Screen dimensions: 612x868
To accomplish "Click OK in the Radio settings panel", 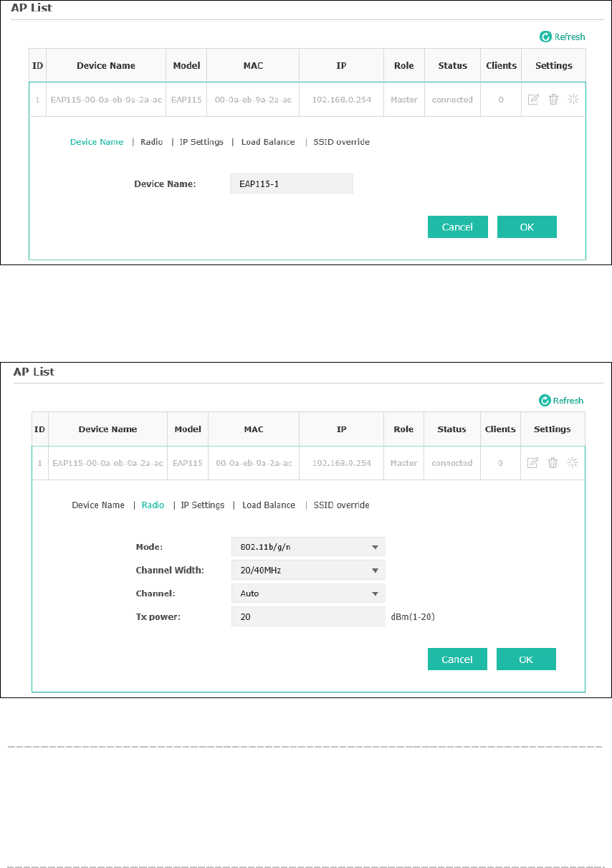I will pos(526,659).
